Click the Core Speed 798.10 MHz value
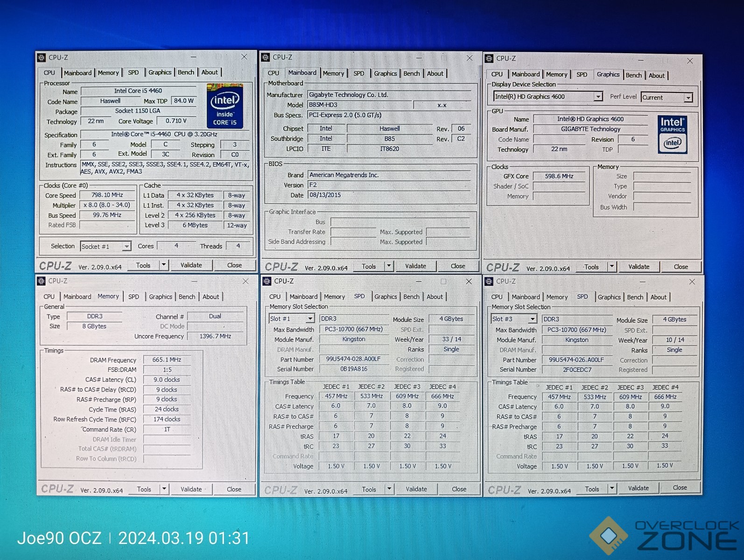The image size is (744, 560). (107, 195)
